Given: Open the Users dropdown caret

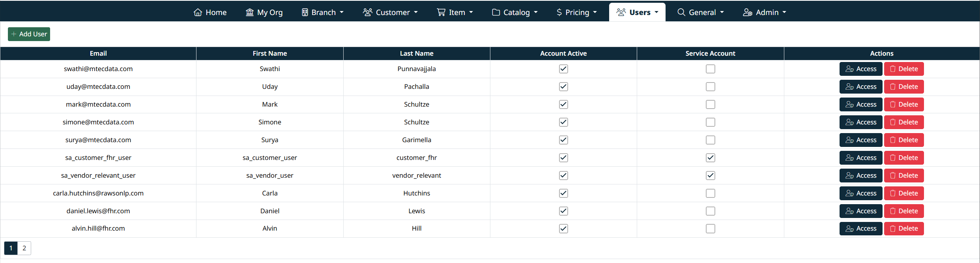Looking at the screenshot, I should 656,12.
